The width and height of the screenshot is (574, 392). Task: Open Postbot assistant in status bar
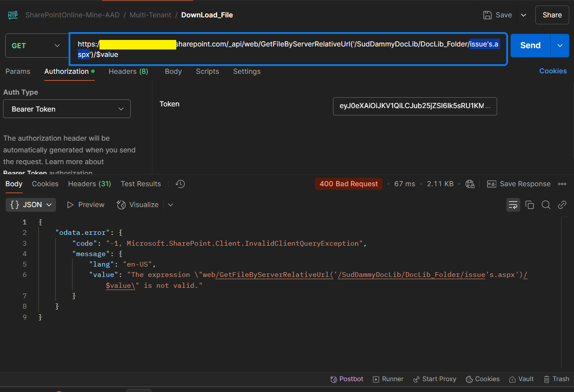pyautogui.click(x=346, y=379)
